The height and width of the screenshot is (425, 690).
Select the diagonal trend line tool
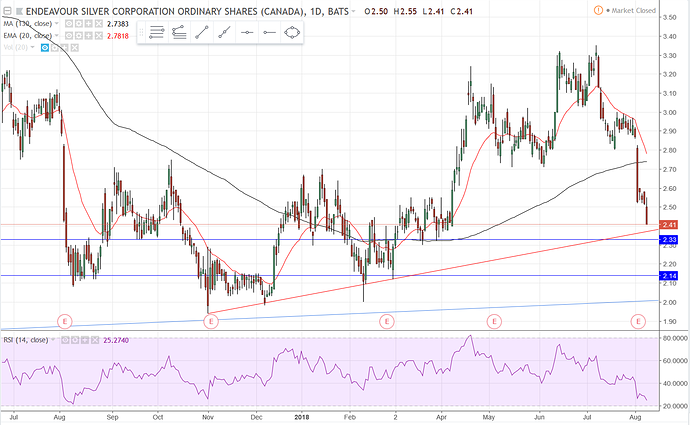tap(202, 33)
